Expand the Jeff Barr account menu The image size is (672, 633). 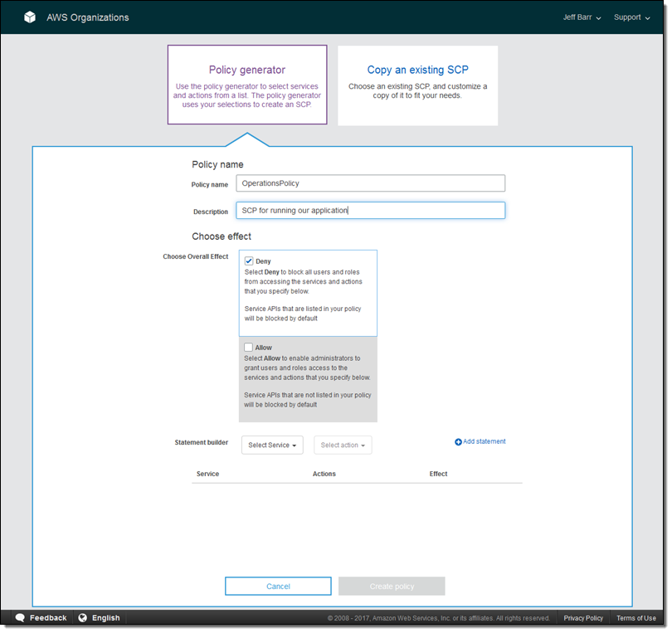582,17
